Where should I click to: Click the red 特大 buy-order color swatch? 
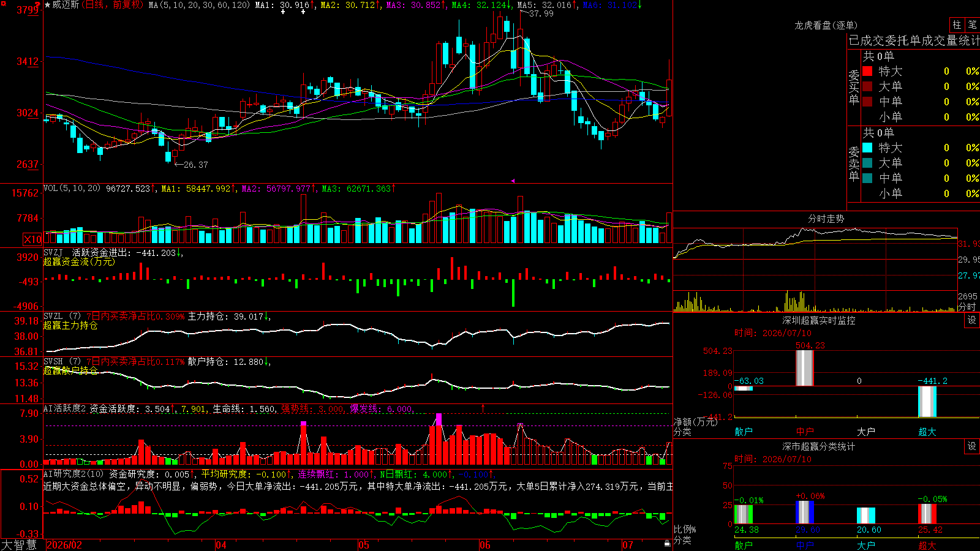coord(867,71)
